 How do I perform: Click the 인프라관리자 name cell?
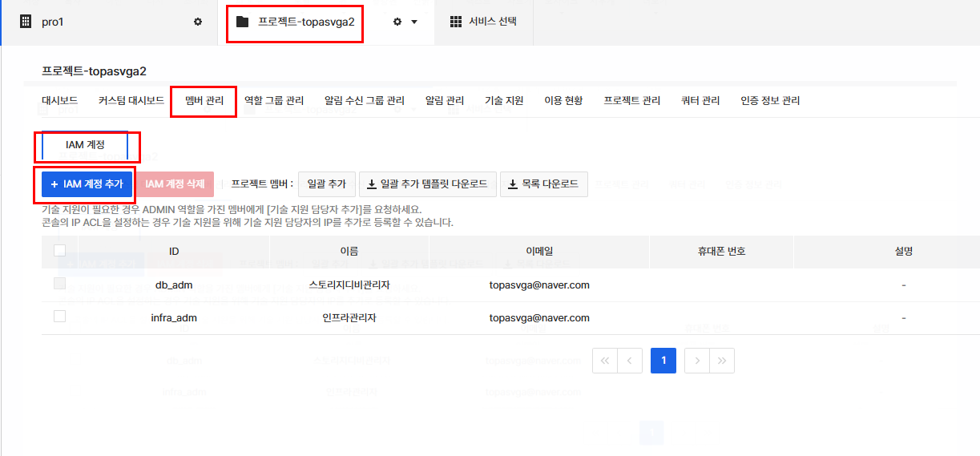pos(349,317)
